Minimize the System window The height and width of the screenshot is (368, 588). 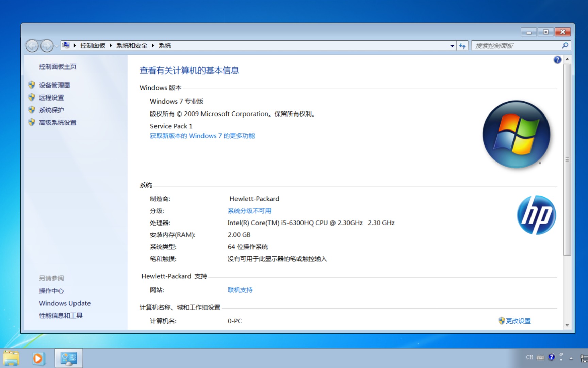[x=529, y=32]
